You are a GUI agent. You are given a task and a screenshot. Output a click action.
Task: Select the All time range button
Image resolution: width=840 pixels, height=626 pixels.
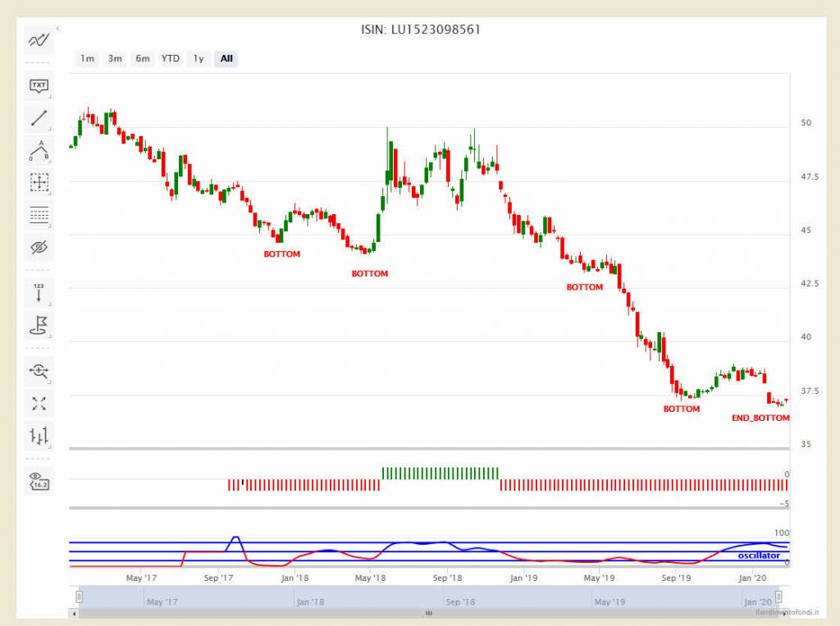(226, 58)
